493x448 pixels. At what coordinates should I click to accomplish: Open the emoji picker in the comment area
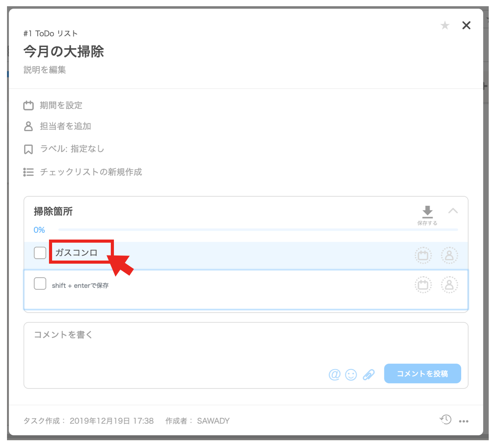(x=351, y=374)
